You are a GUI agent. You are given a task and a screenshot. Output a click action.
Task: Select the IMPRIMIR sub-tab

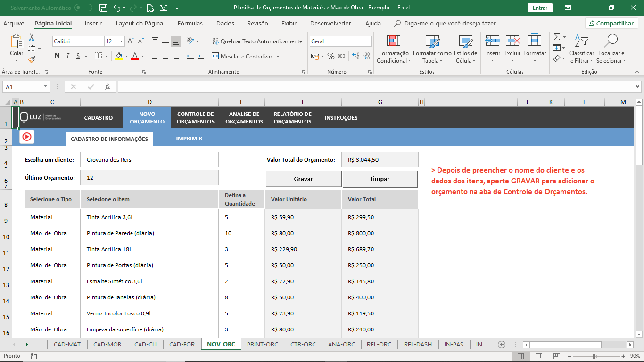(x=189, y=139)
